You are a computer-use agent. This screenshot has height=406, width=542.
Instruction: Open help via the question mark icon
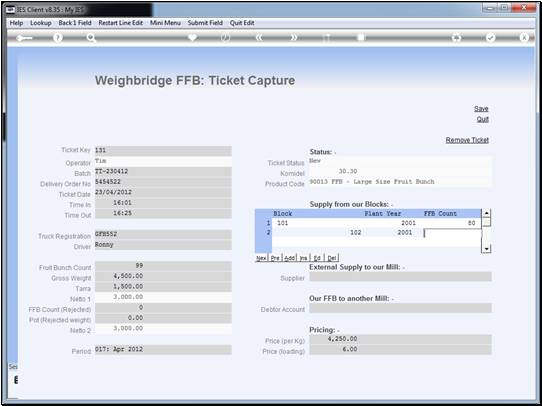pos(58,38)
